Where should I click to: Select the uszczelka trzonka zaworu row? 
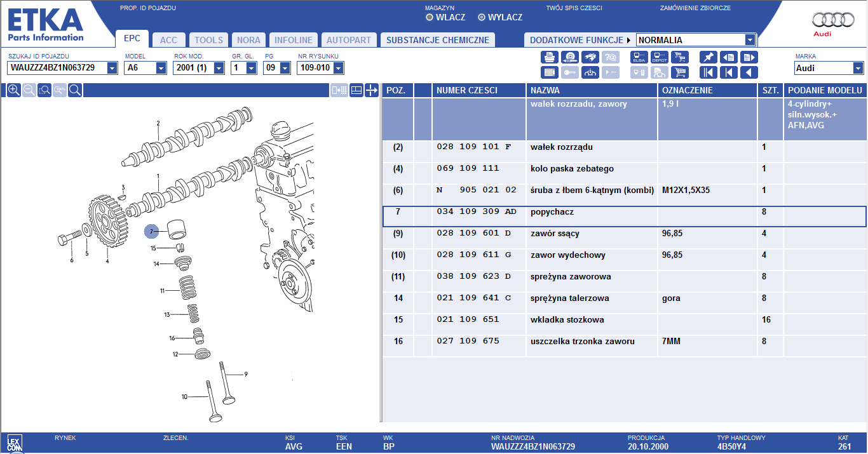point(624,345)
